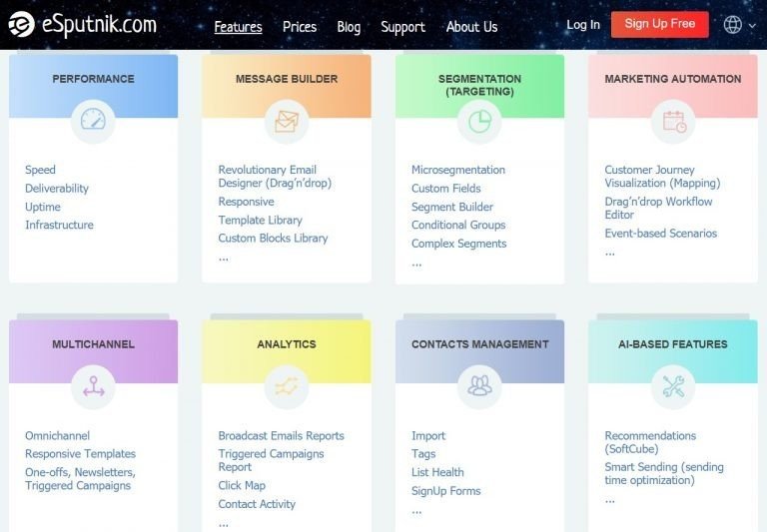Open the Prices menu item
Screen dimensions: 767x532
(x=300, y=27)
